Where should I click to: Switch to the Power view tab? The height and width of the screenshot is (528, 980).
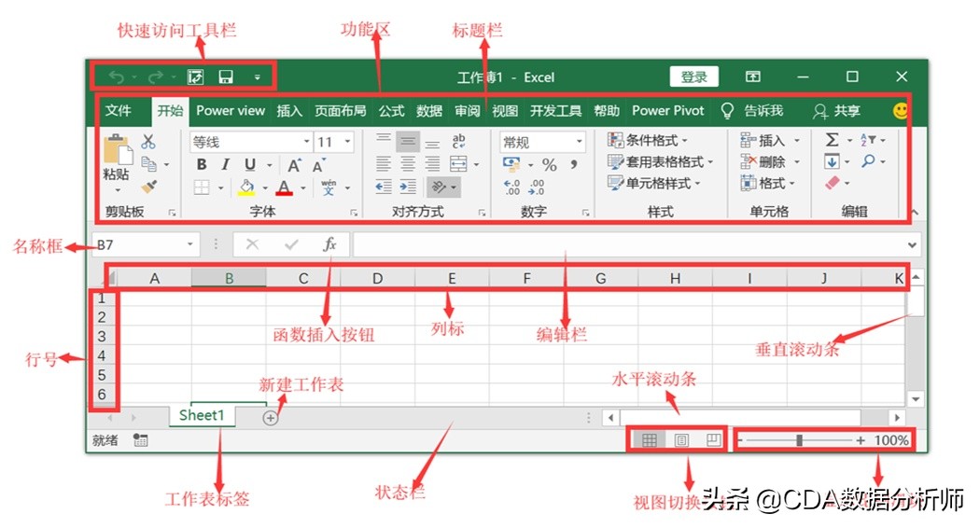tap(231, 111)
